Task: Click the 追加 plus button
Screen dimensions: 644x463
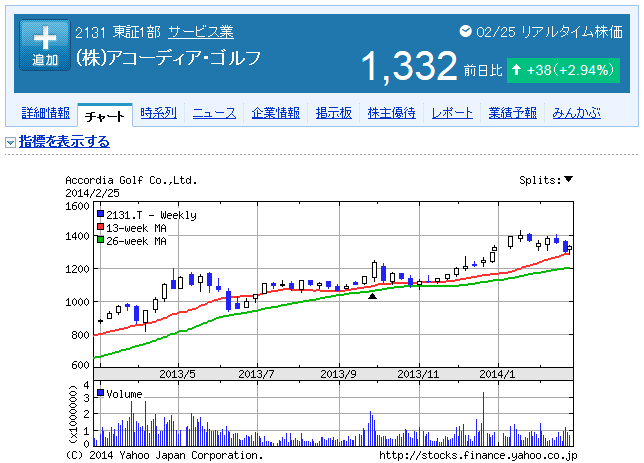Action: (45, 45)
